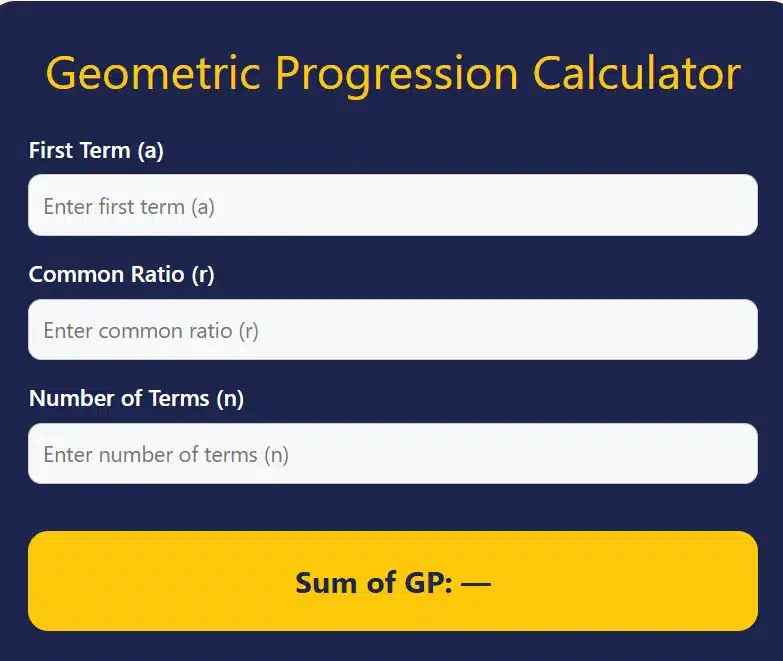Click the "Number of Terms (n)" label
783x661 pixels.
click(136, 399)
